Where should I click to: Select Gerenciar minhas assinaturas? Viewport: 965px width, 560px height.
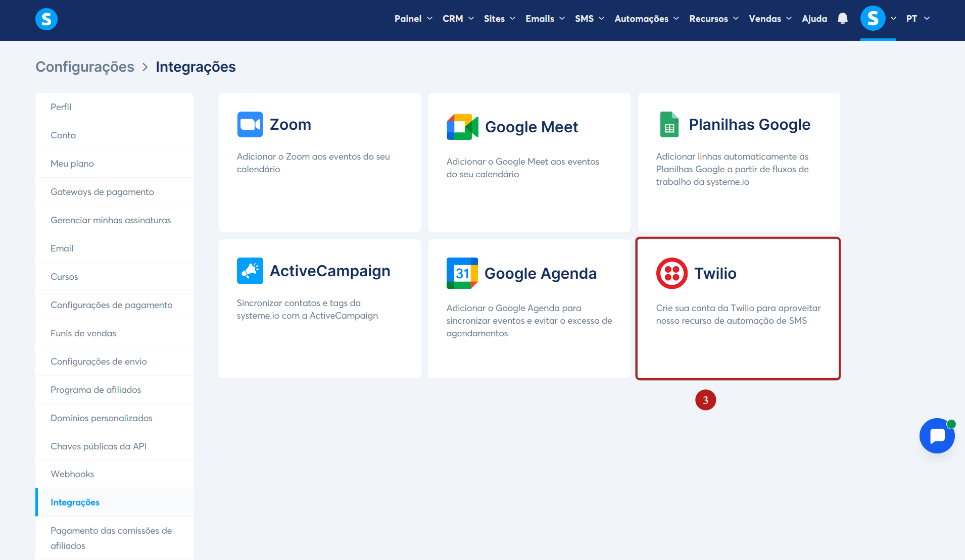click(x=114, y=220)
